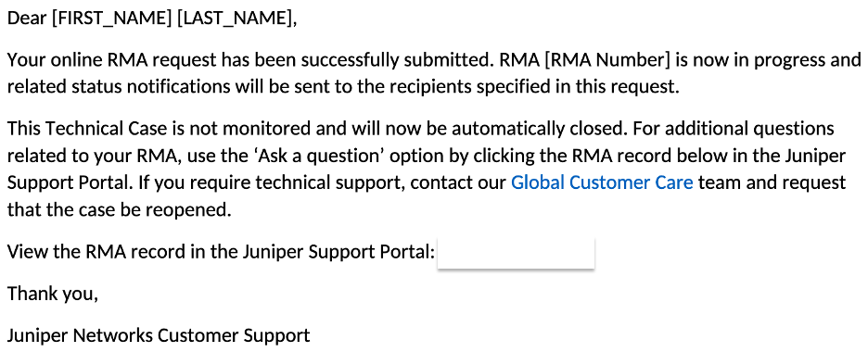Click the that the case be reopened line

click(x=119, y=210)
